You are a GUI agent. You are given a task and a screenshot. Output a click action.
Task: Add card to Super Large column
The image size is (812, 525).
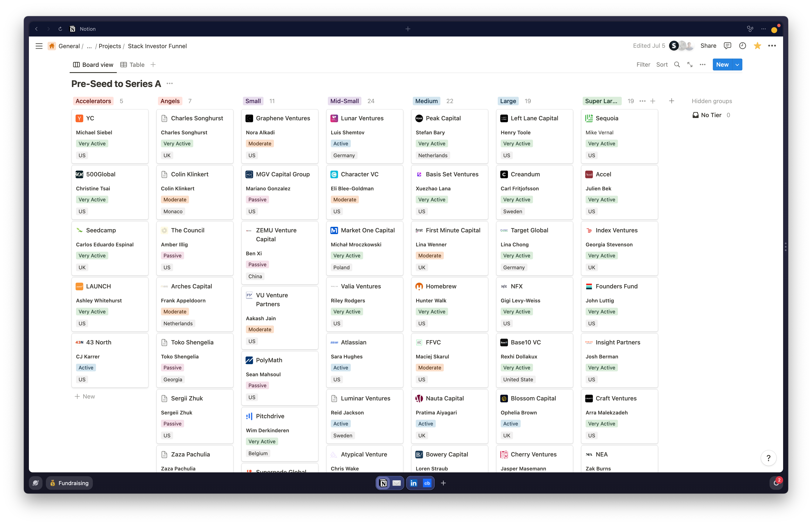click(x=653, y=101)
